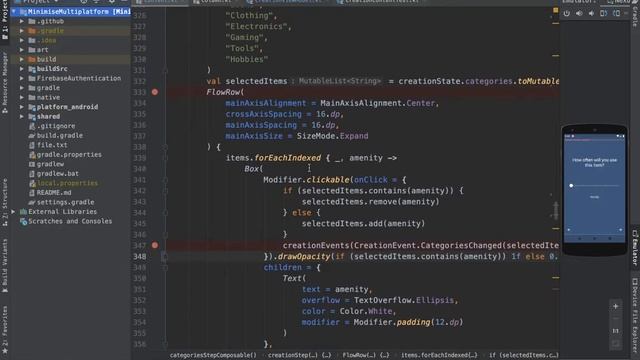This screenshot has height=360, width=640.
Task: Select the platform_android module
Action: [67, 107]
